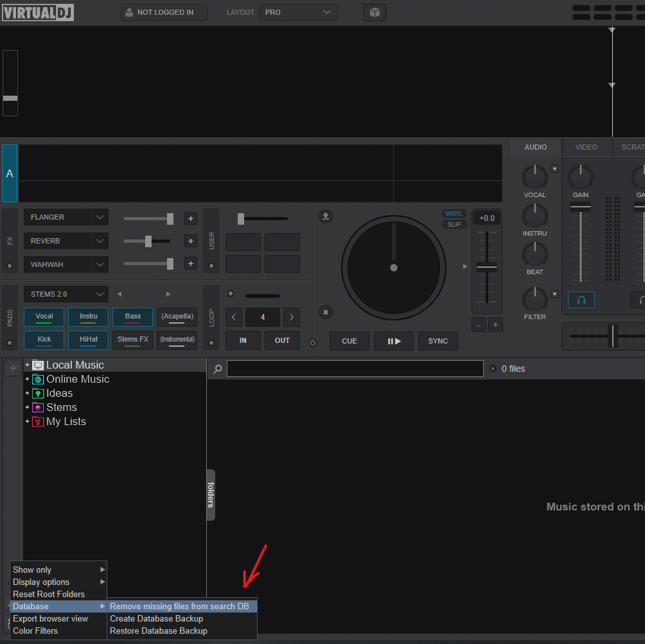This screenshot has height=644, width=645.
Task: Toggle the Kick stem pad
Action: (44, 340)
